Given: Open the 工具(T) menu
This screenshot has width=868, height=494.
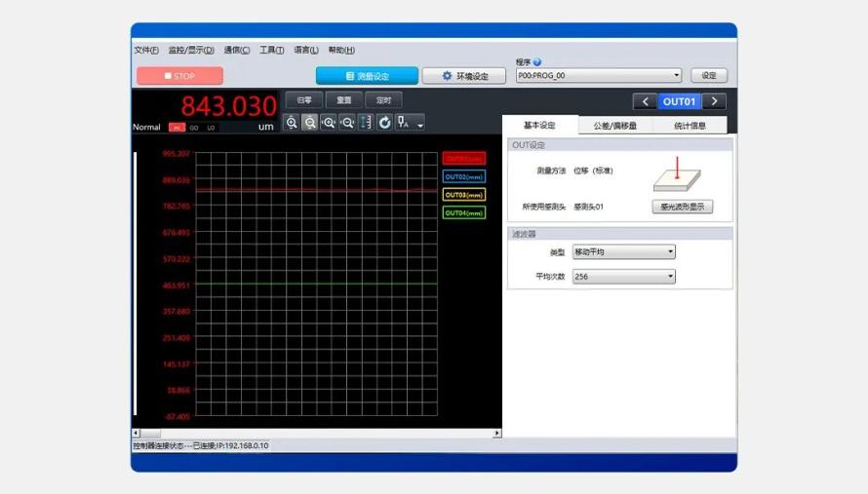Looking at the screenshot, I should click(x=272, y=50).
